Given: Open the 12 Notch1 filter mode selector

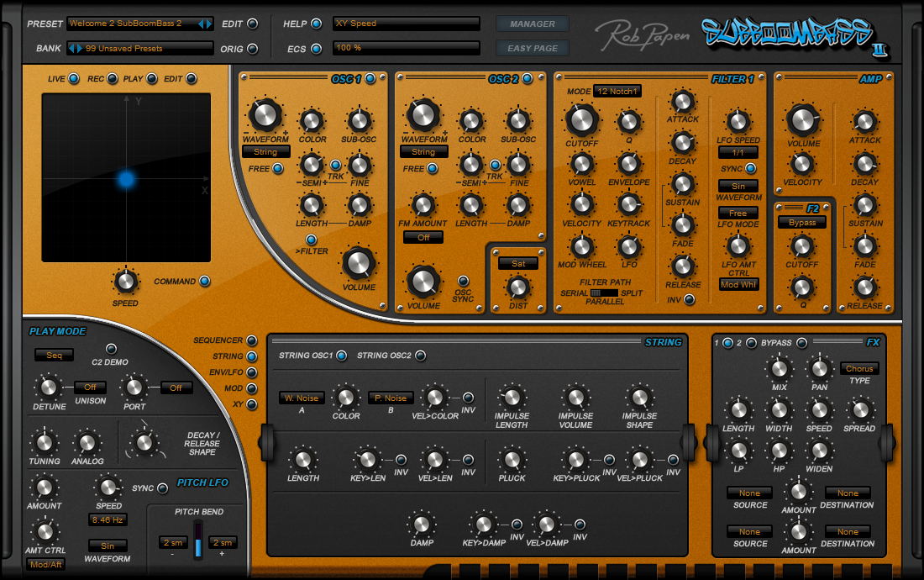Looking at the screenshot, I should (x=617, y=91).
